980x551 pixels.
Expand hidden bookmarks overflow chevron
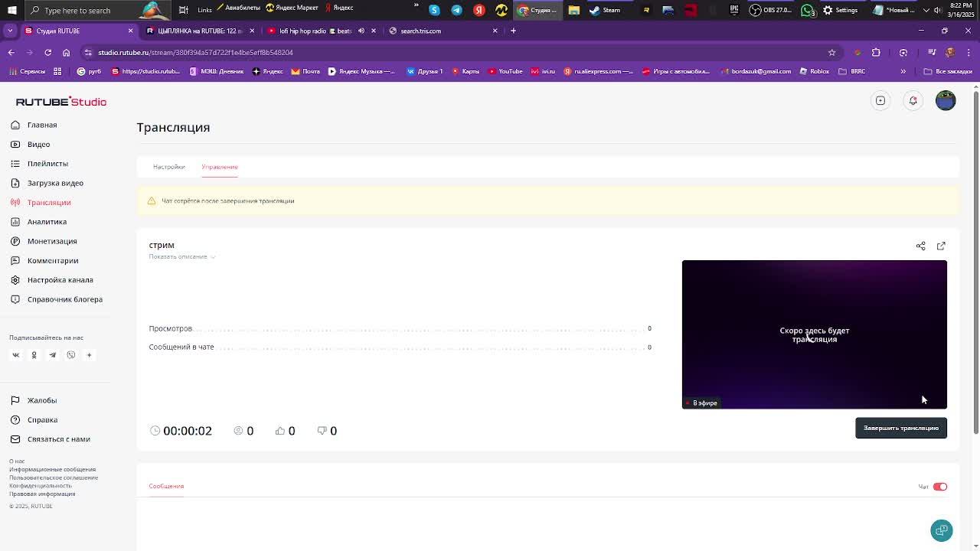point(903,71)
